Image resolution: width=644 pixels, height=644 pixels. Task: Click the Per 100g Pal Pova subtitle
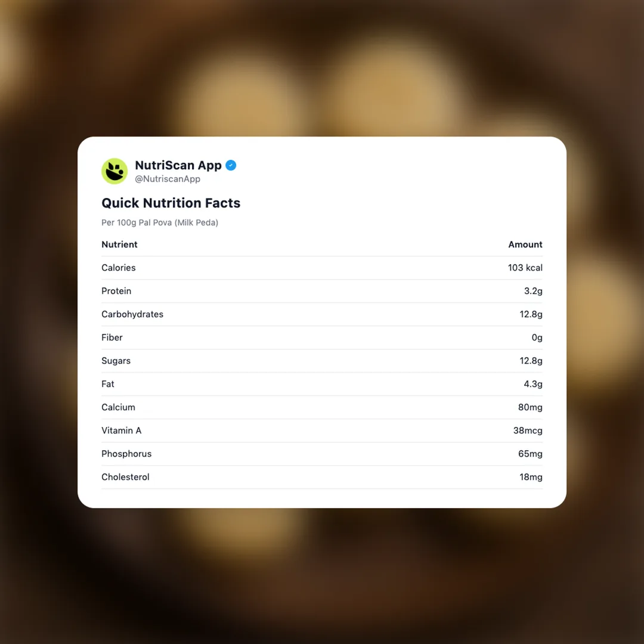[x=160, y=222]
